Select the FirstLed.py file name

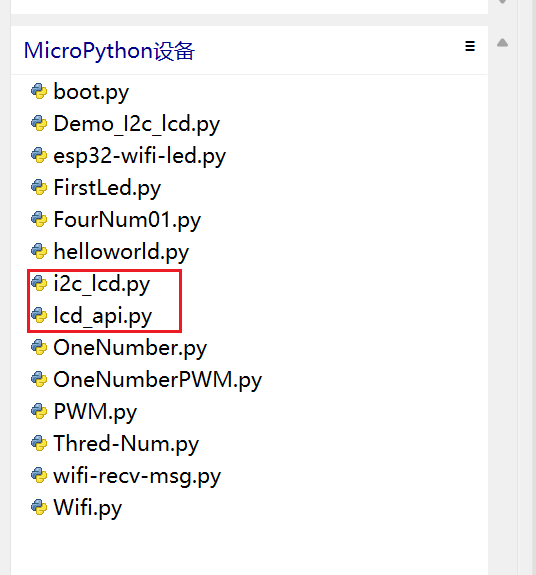pos(107,188)
